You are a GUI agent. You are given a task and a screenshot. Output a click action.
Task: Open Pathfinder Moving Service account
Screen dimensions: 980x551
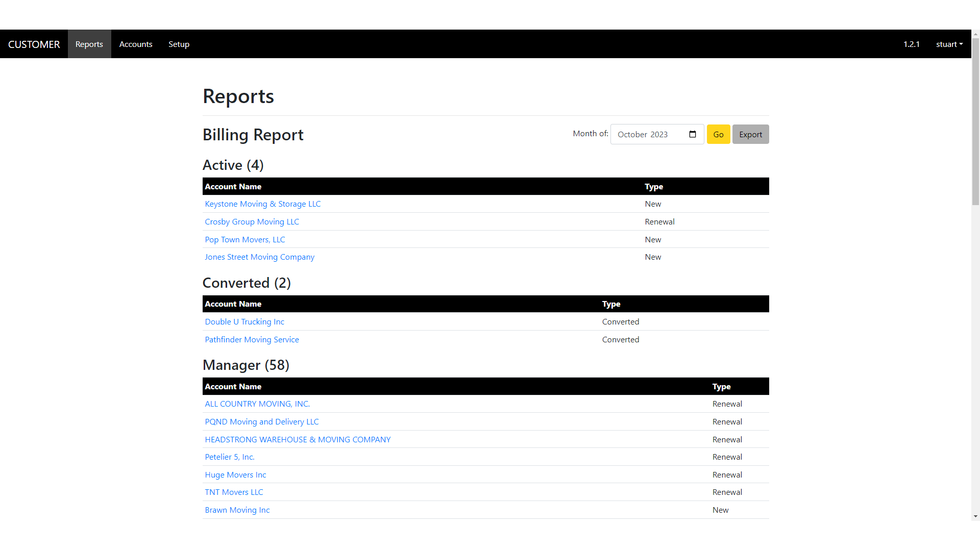[x=252, y=339]
